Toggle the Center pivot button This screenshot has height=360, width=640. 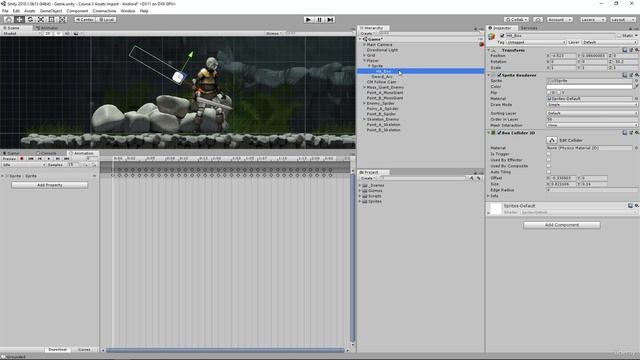point(84,19)
